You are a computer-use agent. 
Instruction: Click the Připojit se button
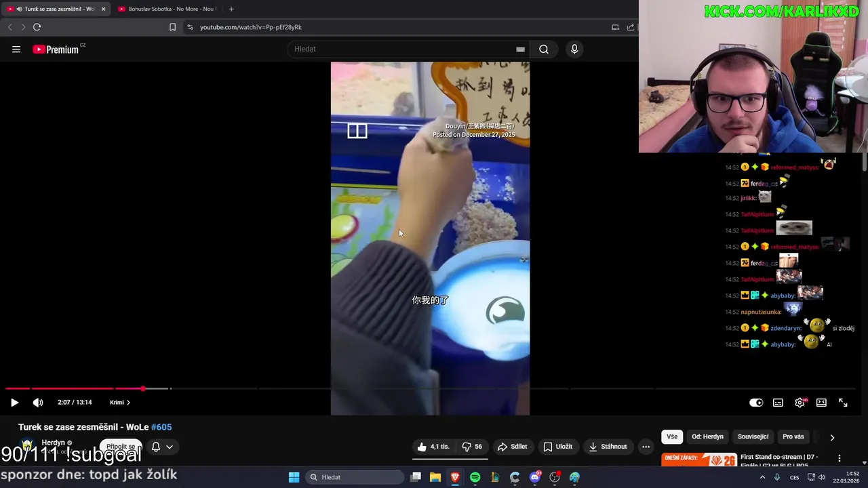click(x=121, y=447)
